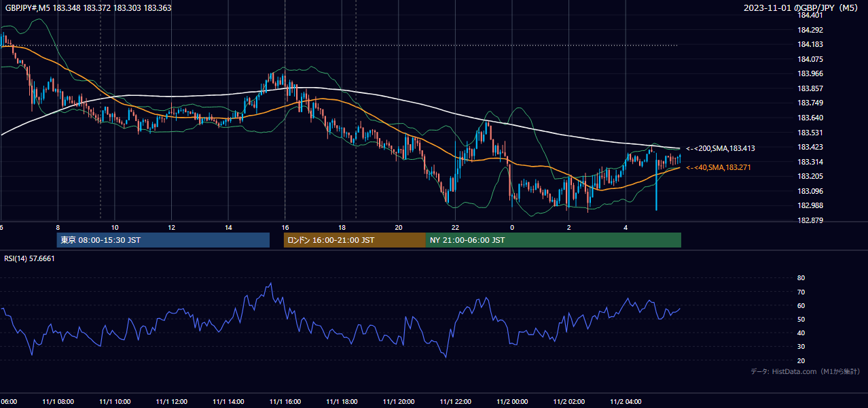Click the hour label 16 under price chart
The width and height of the screenshot is (868, 408).
click(x=285, y=228)
